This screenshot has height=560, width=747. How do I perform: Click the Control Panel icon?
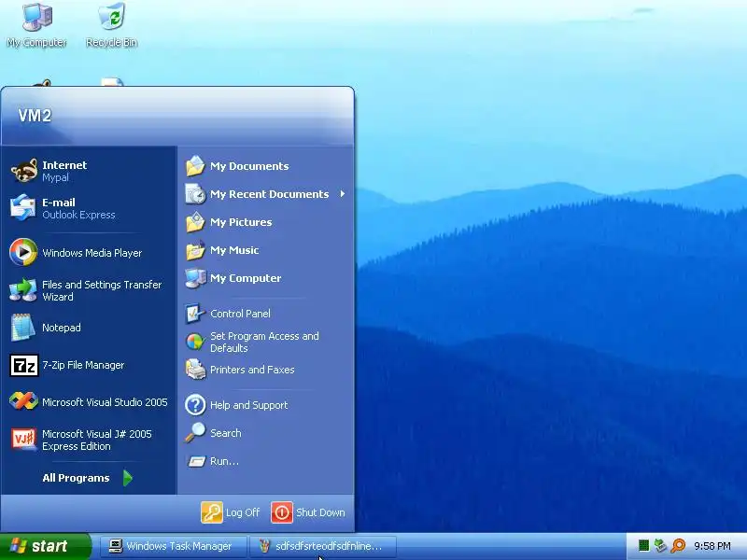(195, 314)
